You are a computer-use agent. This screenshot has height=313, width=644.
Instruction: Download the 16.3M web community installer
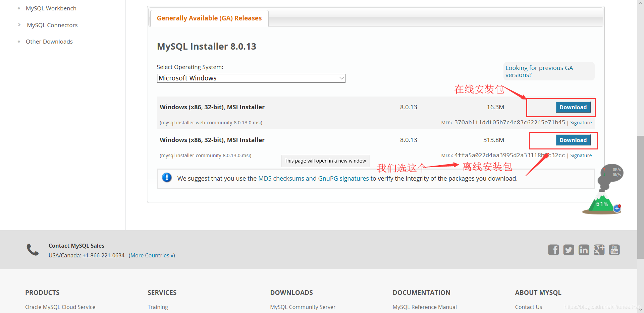(x=573, y=107)
